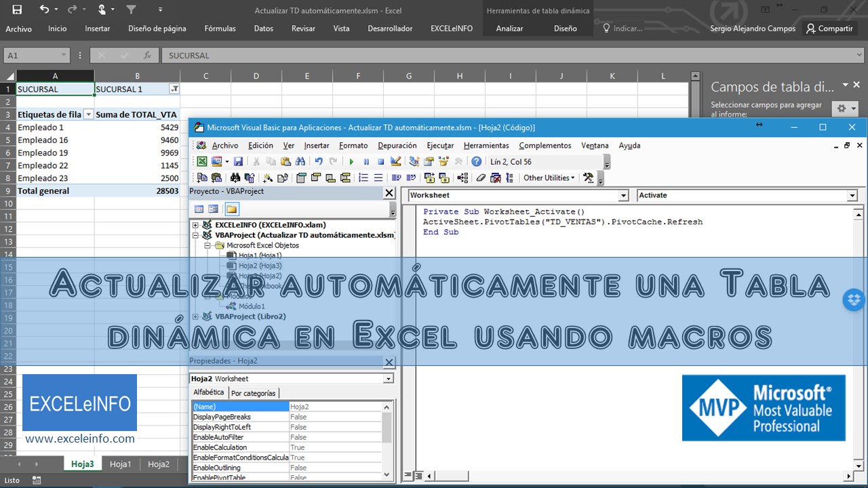The height and width of the screenshot is (488, 868).
Task: Collapse the VBAProject (Actualizar TD automáticamente.xlsm) node
Action: (x=196, y=235)
